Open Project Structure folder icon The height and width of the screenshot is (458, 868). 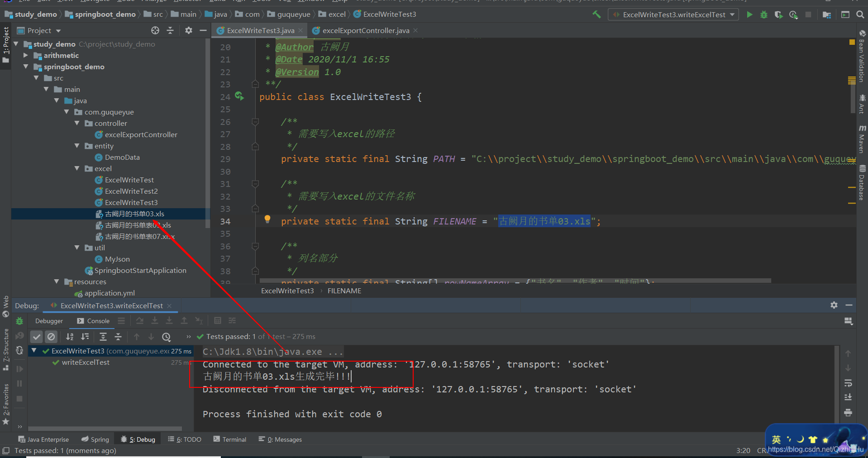point(827,14)
